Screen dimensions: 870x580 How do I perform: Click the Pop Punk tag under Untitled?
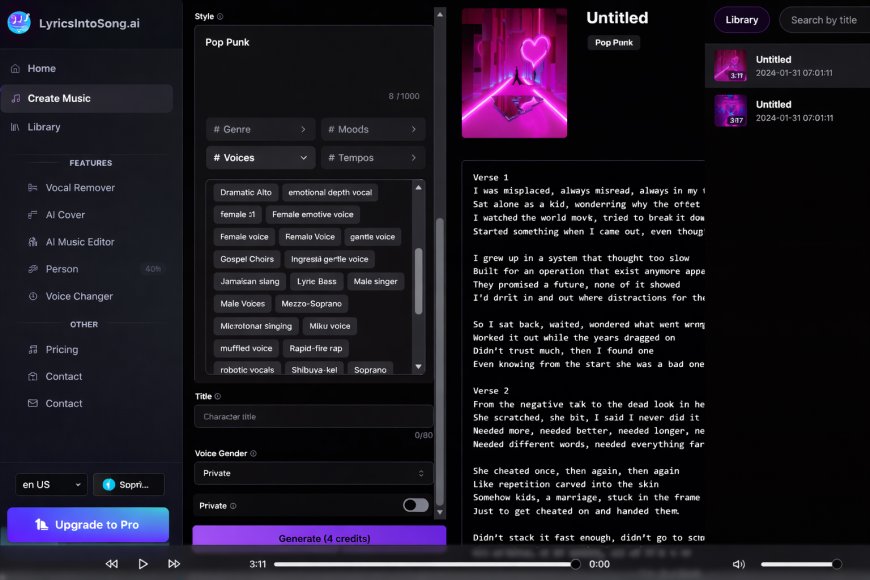point(614,43)
